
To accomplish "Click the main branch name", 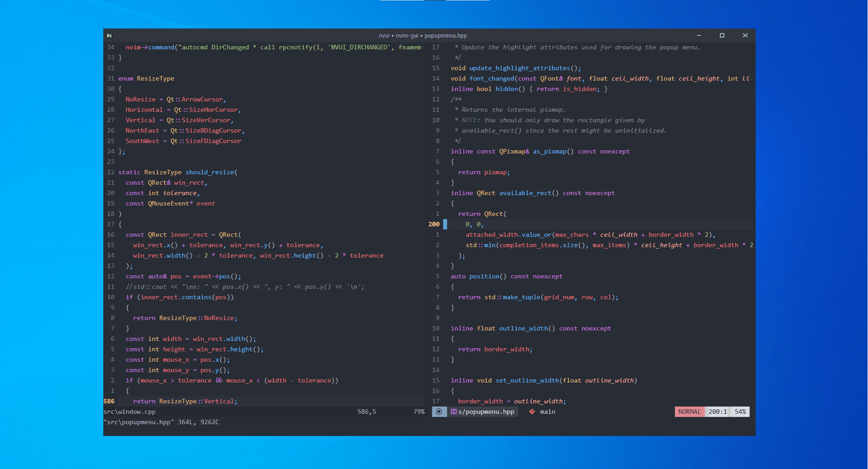I will pos(548,412).
